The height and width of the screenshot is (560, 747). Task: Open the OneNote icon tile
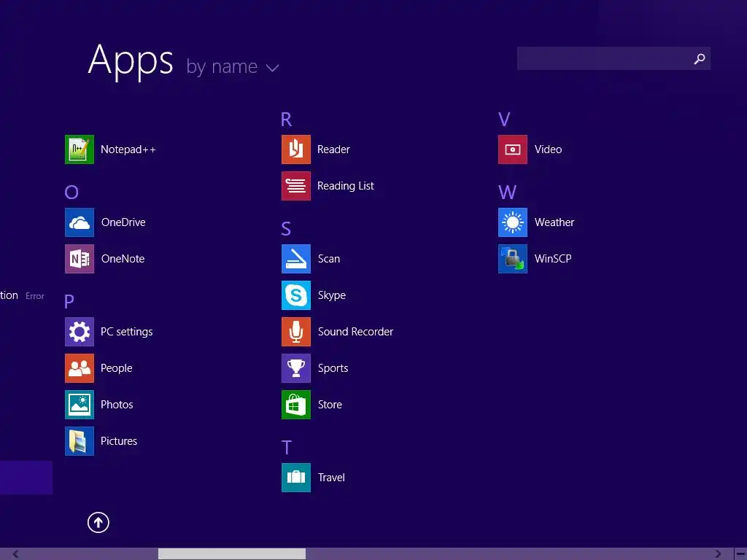point(79,259)
